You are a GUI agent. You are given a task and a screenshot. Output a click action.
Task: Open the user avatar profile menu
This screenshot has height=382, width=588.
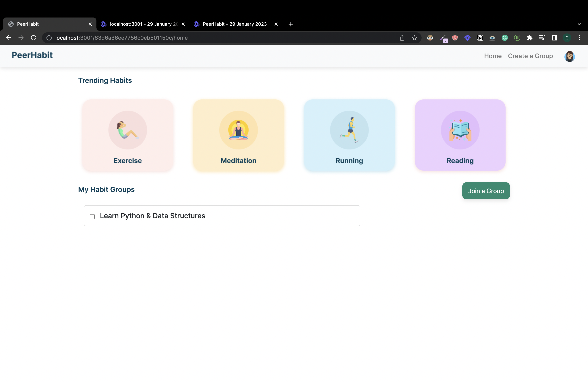[570, 56]
